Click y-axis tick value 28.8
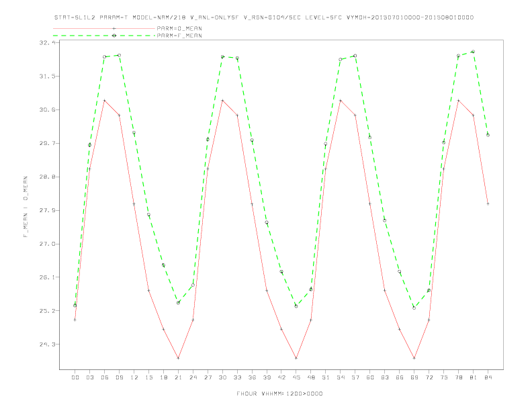Screen dimensions: 532x411 46,177
